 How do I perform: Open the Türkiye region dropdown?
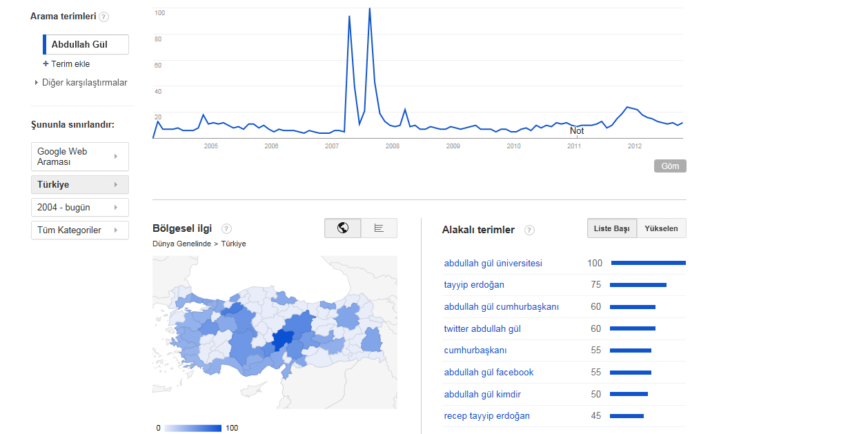point(80,185)
